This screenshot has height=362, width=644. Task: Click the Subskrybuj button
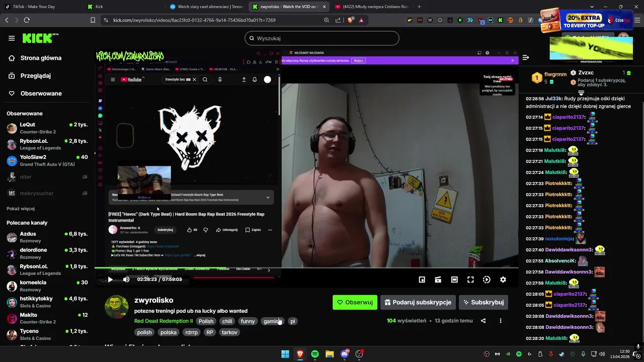(x=483, y=302)
